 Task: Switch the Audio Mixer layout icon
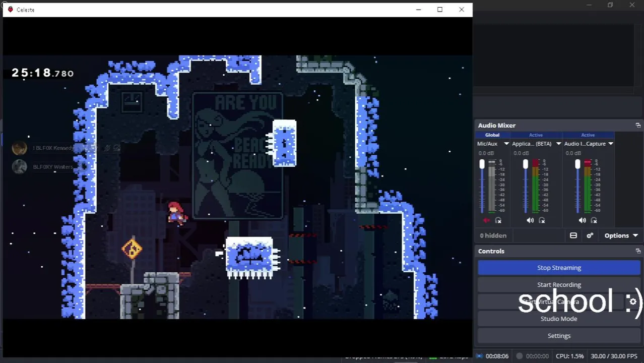[x=573, y=235]
